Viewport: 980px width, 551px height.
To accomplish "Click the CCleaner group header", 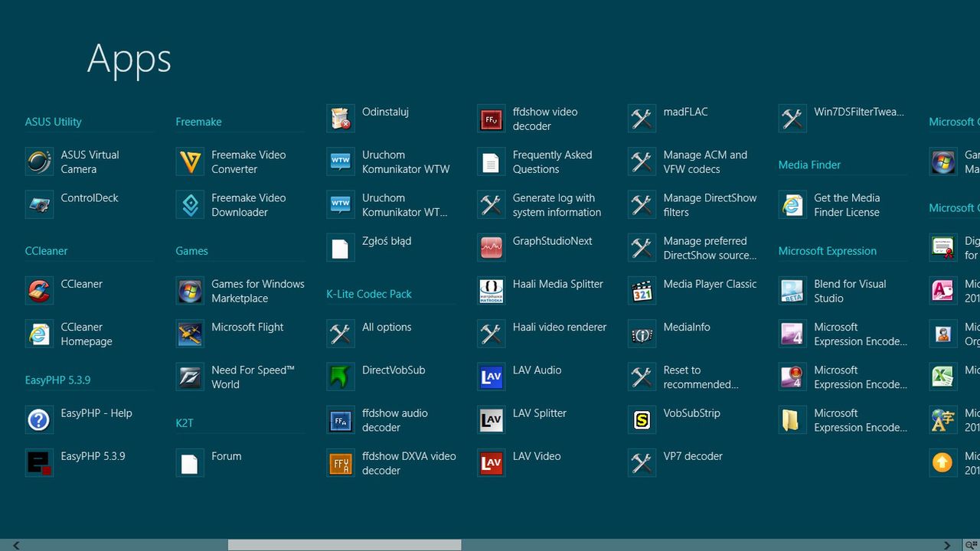I will coord(46,251).
